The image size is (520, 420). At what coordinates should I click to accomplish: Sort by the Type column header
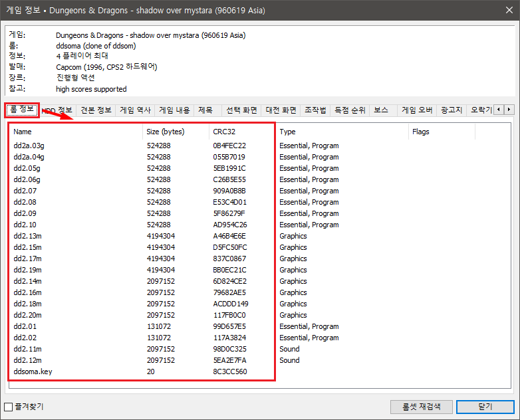tap(342, 132)
